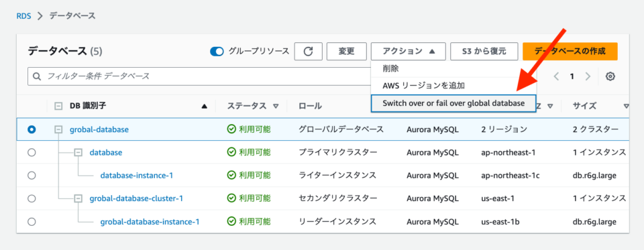Sort by サイズ column arrow
This screenshot has width=644, height=250.
click(x=626, y=106)
